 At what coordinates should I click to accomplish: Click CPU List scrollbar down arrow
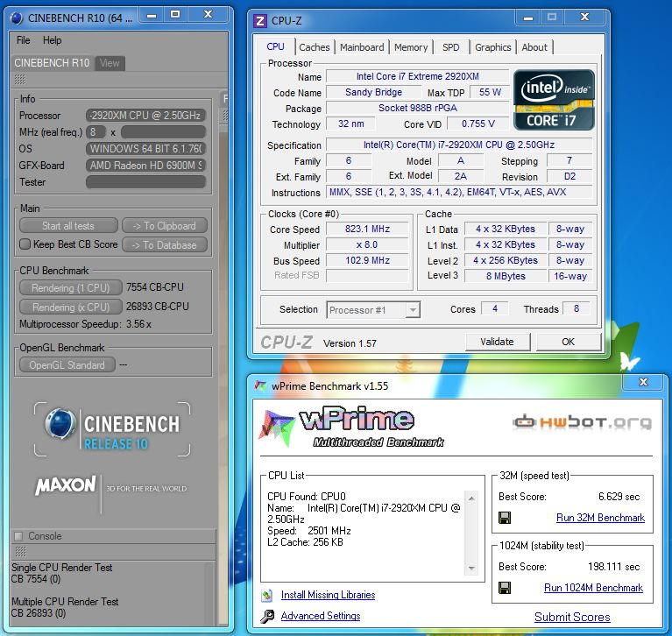tap(471, 569)
